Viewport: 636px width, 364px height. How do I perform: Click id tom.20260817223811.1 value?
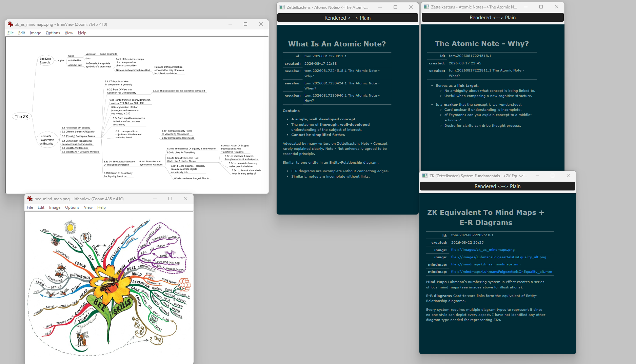click(x=325, y=56)
